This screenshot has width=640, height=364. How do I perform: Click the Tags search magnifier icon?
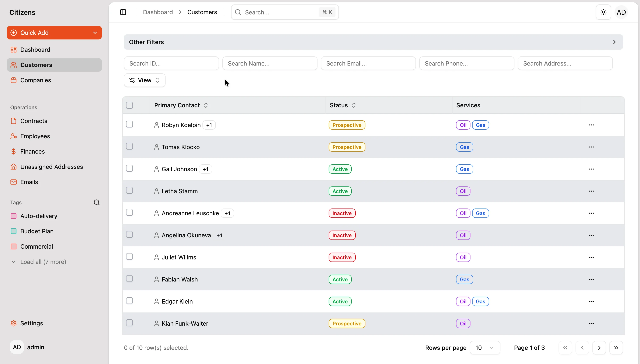click(97, 202)
